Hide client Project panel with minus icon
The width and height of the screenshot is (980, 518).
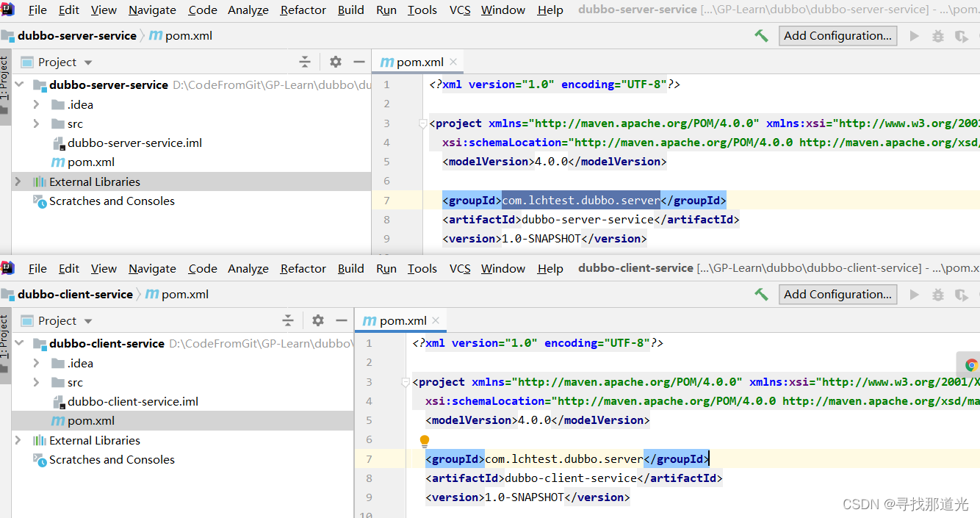click(341, 320)
